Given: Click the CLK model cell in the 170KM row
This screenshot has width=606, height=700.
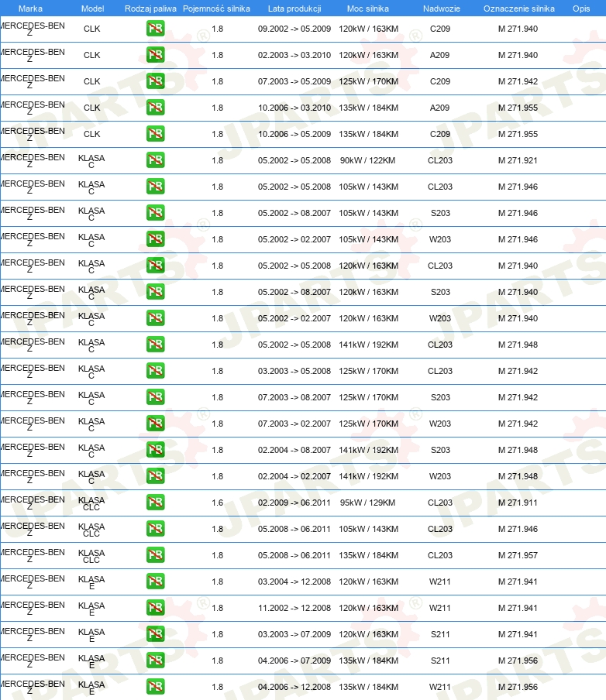Looking at the screenshot, I should click(x=92, y=81).
